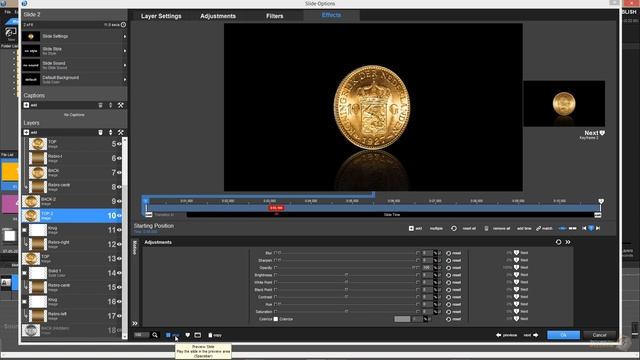This screenshot has width=640, height=360.
Task: Click the magnifier zoom icon
Action: (x=155, y=335)
